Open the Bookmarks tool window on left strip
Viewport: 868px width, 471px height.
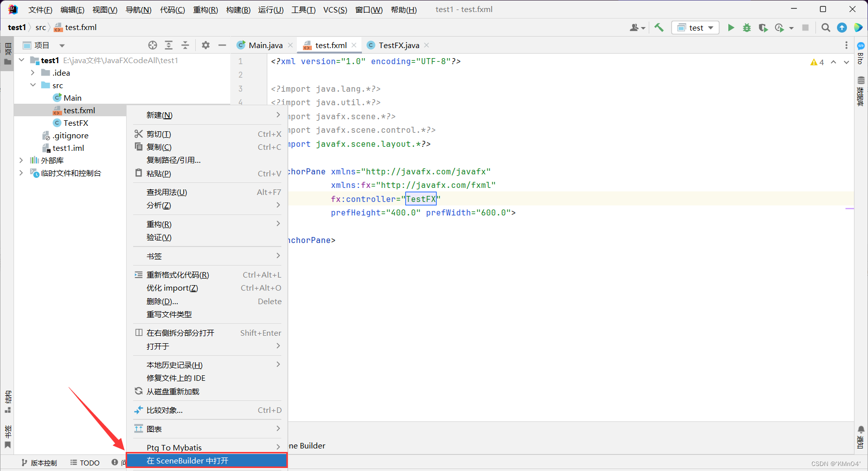(x=8, y=436)
